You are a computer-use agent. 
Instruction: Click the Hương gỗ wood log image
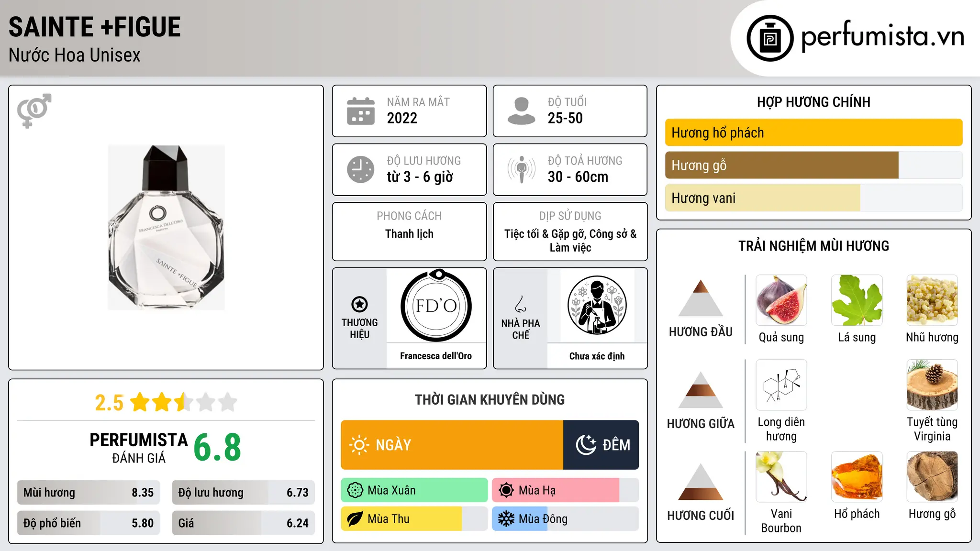pos(932,477)
